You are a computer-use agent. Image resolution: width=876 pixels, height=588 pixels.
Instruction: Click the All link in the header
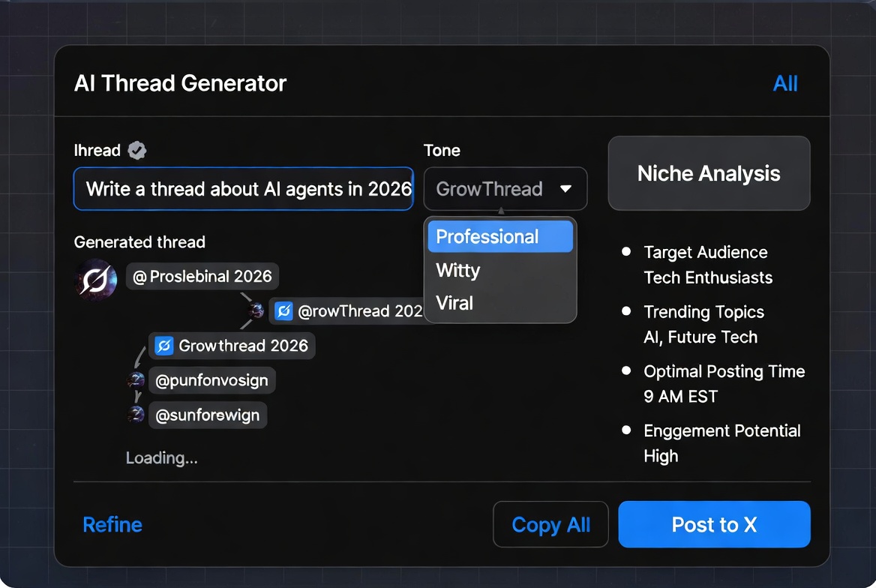785,83
